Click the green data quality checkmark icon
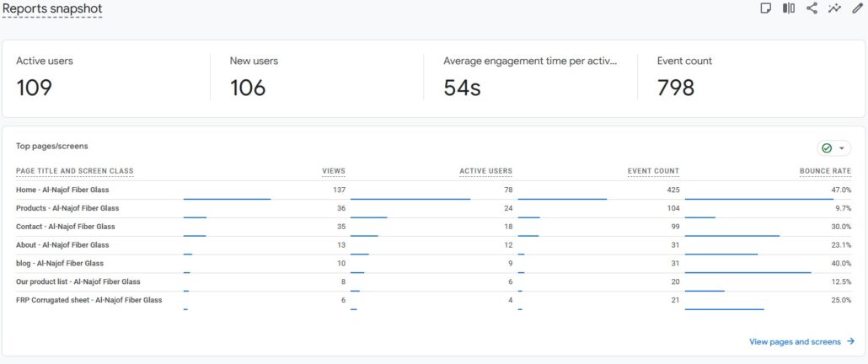Screen dimensions: 868x364 click(x=827, y=147)
